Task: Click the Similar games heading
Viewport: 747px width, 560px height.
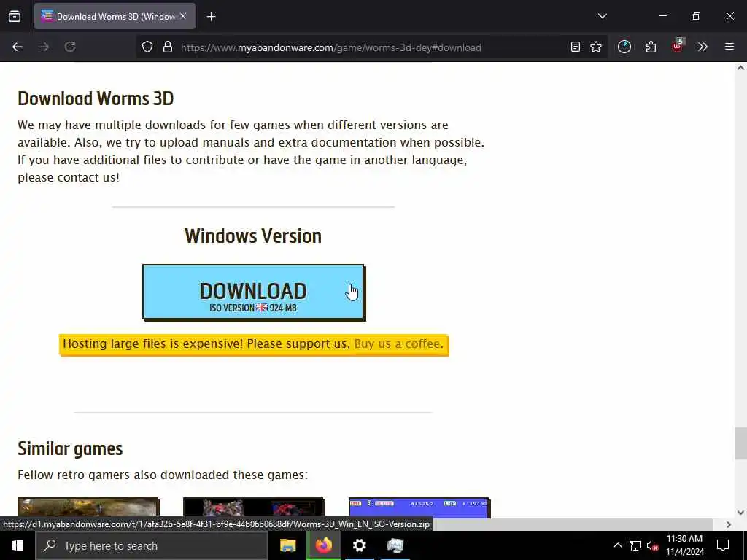Action: (x=70, y=448)
